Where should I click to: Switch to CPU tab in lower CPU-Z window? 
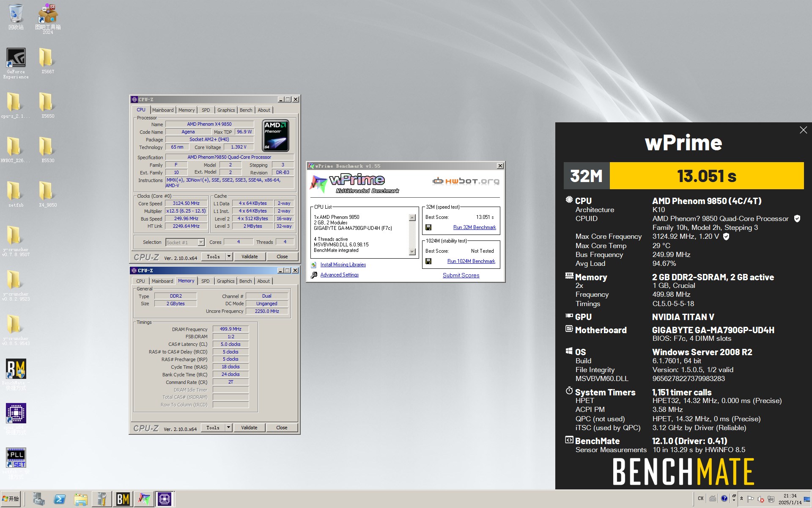pyautogui.click(x=140, y=281)
